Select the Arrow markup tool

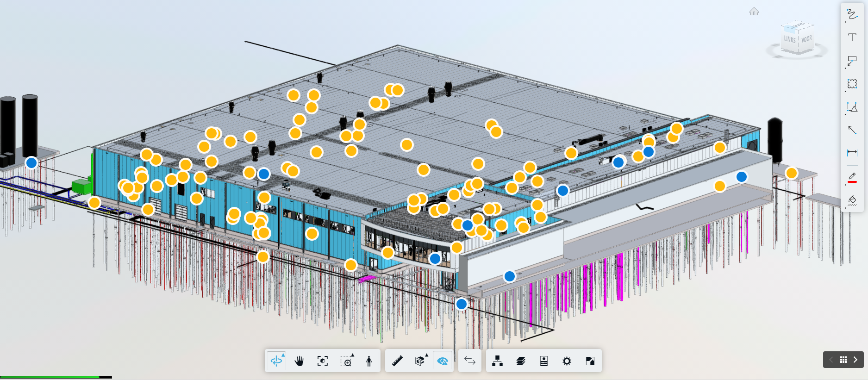point(852,130)
